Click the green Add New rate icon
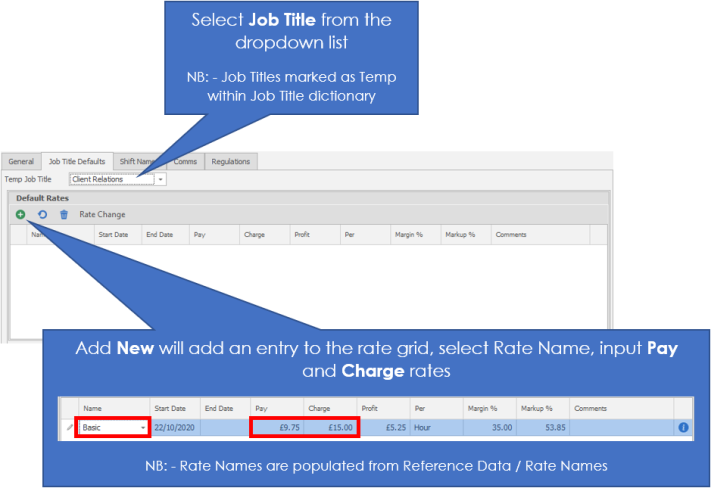Viewport: 711px width, 488px height. (x=20, y=214)
